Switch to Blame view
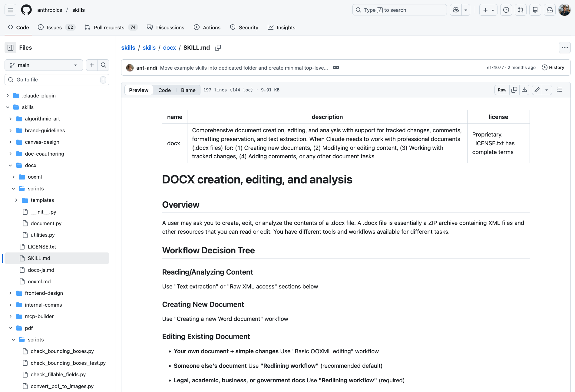 [x=188, y=90]
